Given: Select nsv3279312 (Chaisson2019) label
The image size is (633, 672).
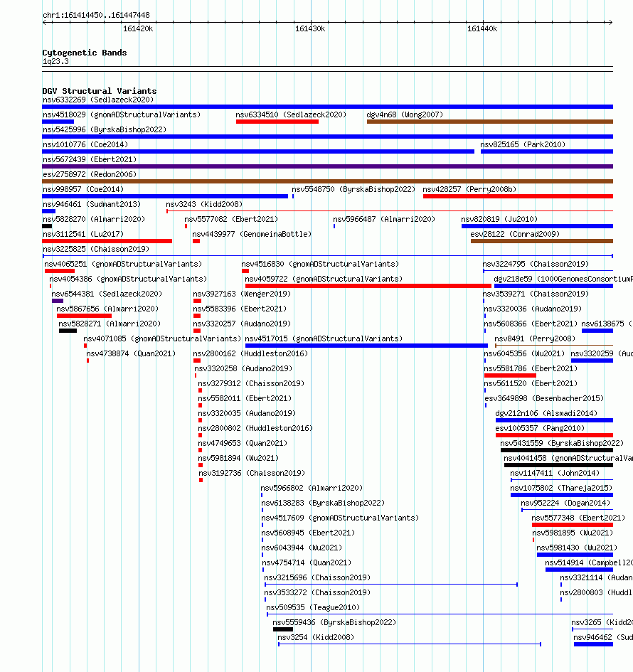Looking at the screenshot, I should pyautogui.click(x=251, y=384).
